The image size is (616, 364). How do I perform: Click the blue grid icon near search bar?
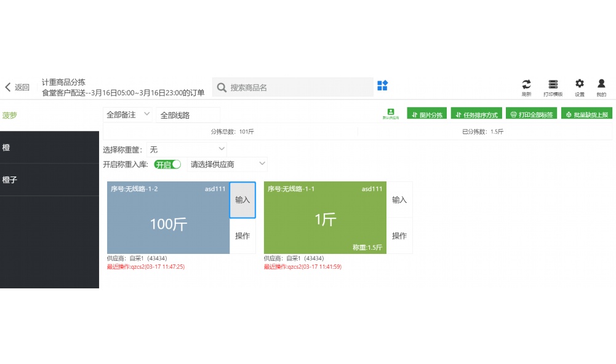point(382,87)
